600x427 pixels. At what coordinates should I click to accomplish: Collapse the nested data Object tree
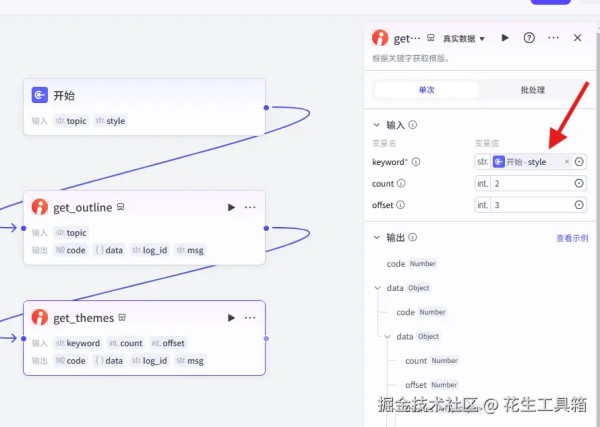tap(388, 336)
